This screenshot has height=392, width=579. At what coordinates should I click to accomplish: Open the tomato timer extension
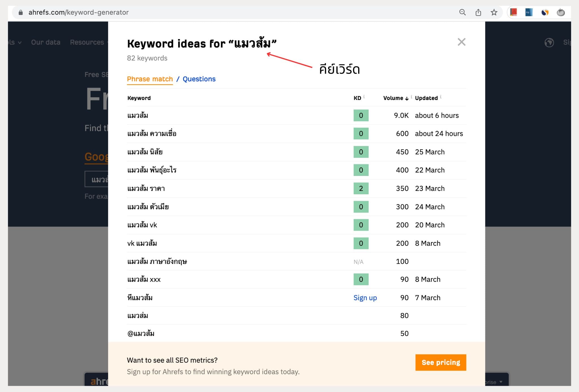pos(561,12)
